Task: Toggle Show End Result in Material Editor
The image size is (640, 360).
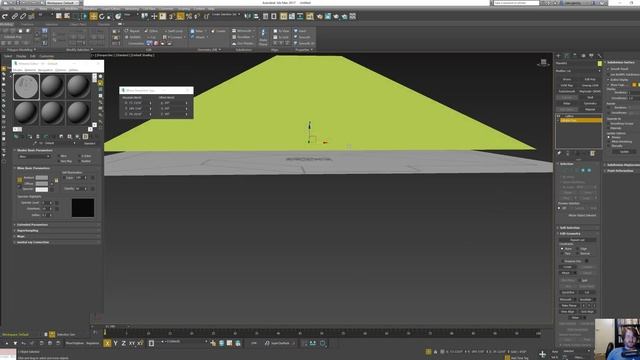Action: point(85,137)
